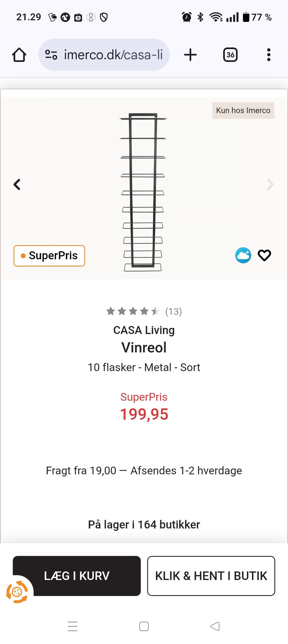Tap the blue cloud plus icon
288x644 pixels.
coord(243,255)
